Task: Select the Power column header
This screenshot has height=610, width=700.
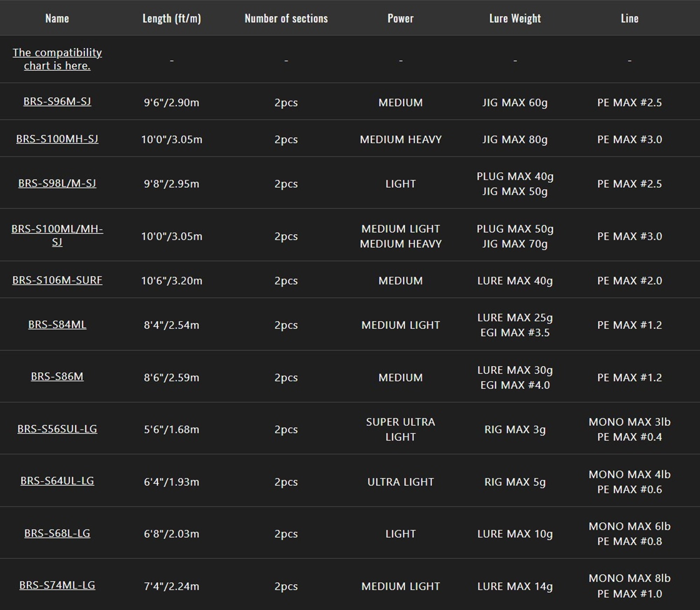Action: (400, 18)
